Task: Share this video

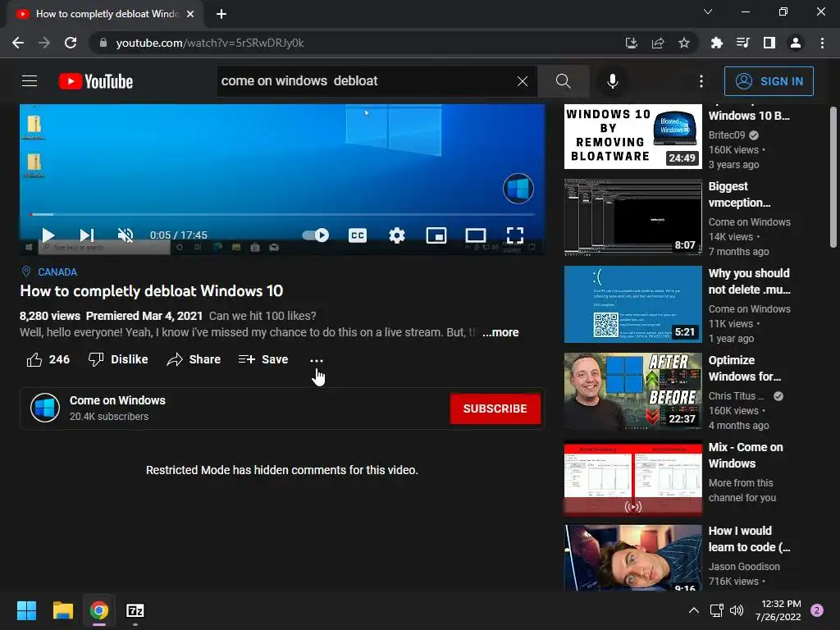Action: coord(194,359)
